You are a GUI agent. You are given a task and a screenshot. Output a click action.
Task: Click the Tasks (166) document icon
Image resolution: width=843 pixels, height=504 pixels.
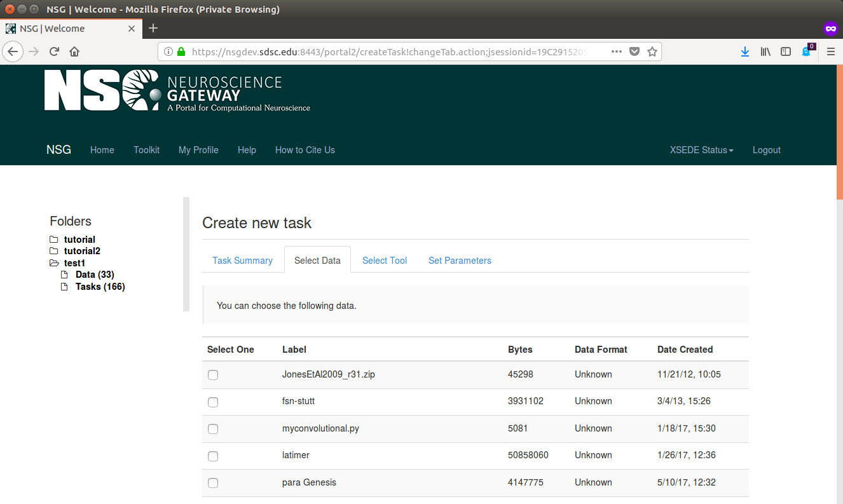pos(64,287)
